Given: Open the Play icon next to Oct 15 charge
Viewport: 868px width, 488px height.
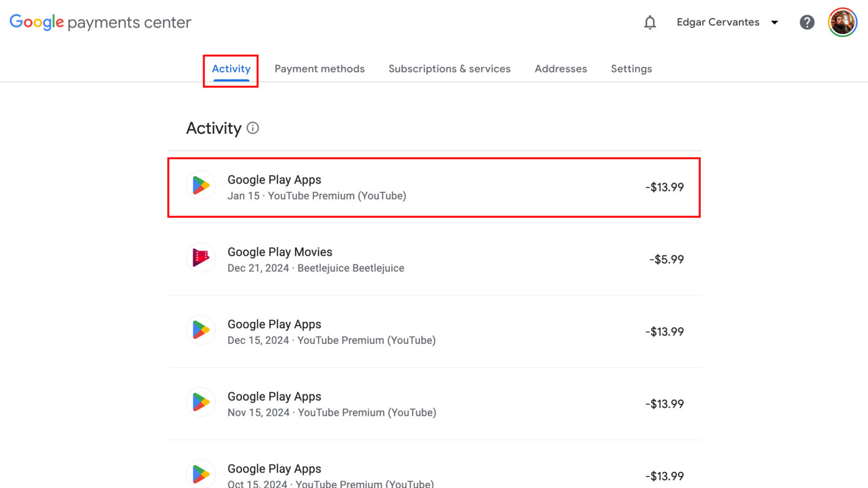Looking at the screenshot, I should tap(201, 473).
